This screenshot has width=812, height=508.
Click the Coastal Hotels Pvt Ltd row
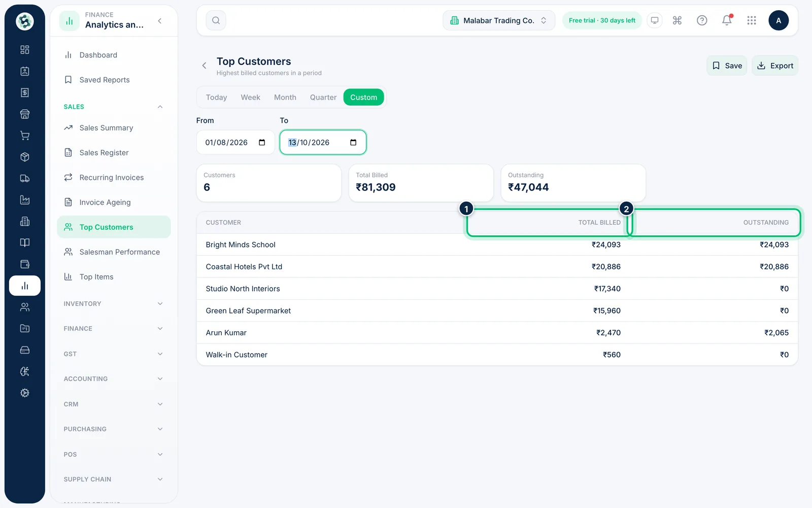pos(497,267)
